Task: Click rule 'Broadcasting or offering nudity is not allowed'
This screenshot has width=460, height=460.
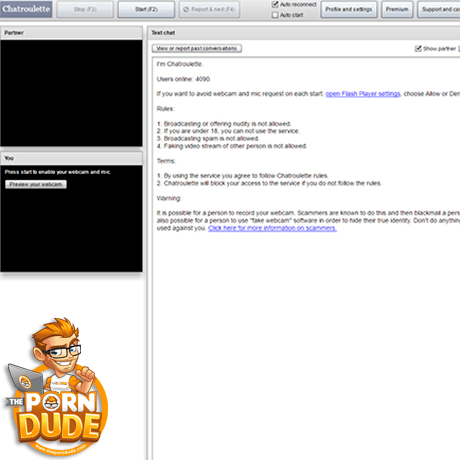Action: [x=224, y=124]
